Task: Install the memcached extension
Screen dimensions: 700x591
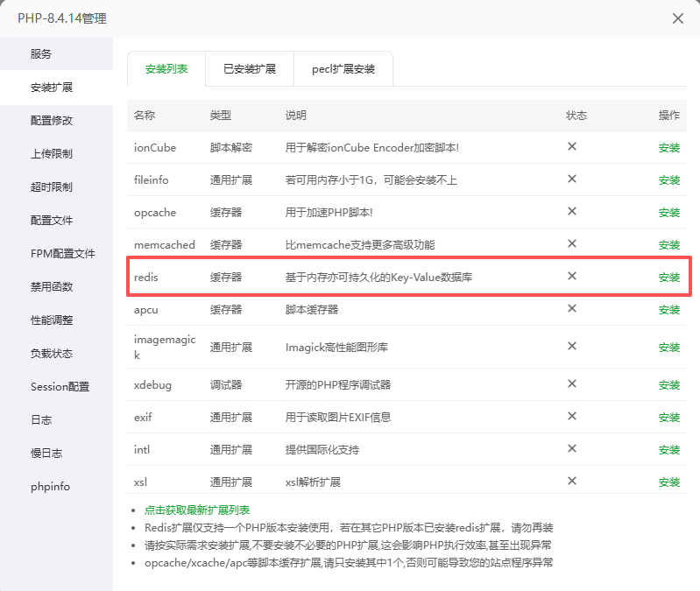Action: 669,245
